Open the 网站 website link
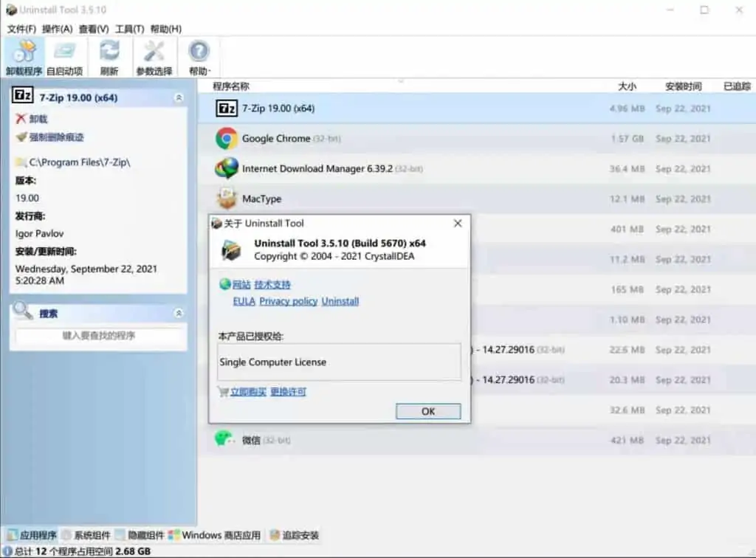The image size is (756, 558). click(x=241, y=285)
